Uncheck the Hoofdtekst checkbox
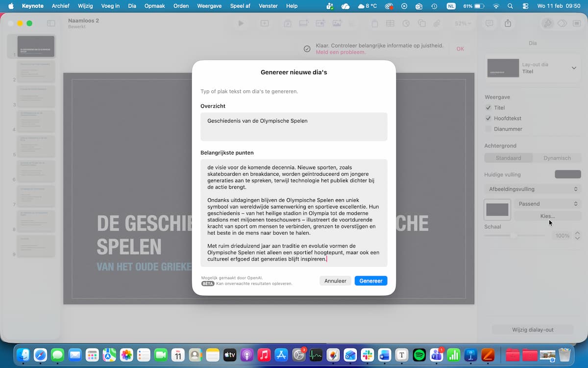 [x=488, y=119]
